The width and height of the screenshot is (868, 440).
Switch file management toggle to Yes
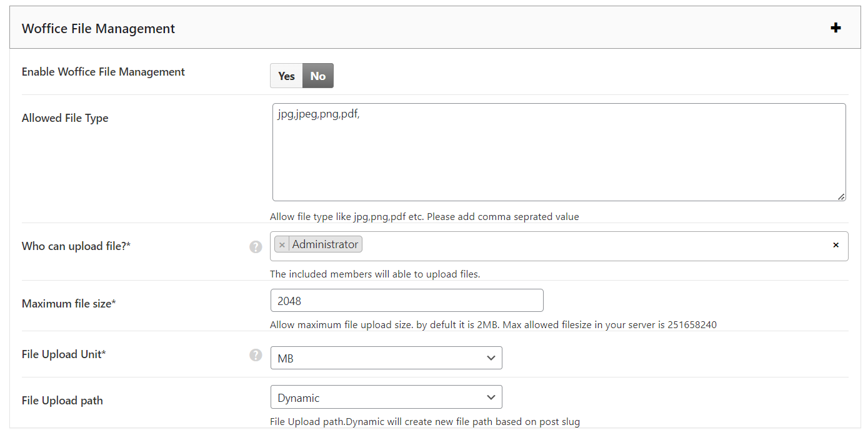(286, 76)
